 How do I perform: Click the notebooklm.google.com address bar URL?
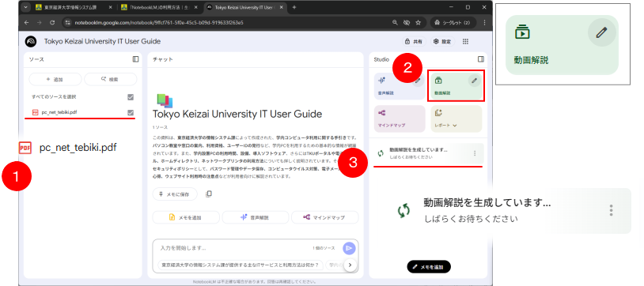coord(159,23)
